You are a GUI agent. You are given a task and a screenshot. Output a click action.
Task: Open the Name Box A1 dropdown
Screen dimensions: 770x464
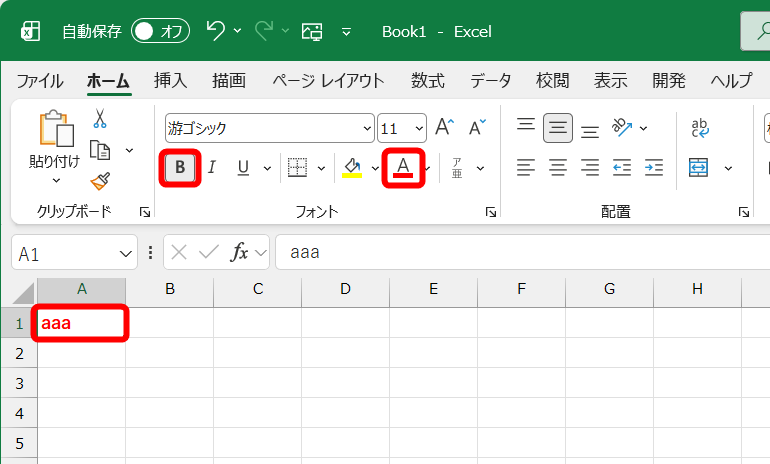126,253
